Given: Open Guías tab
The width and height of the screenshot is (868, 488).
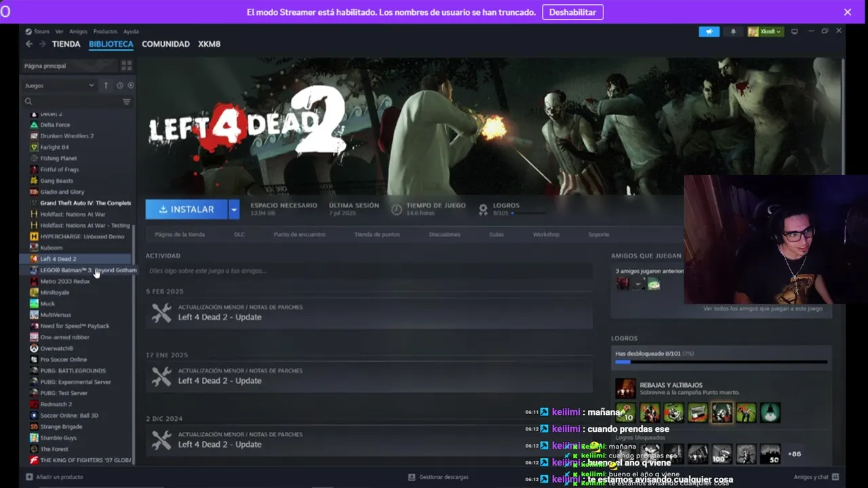Looking at the screenshot, I should tap(496, 235).
